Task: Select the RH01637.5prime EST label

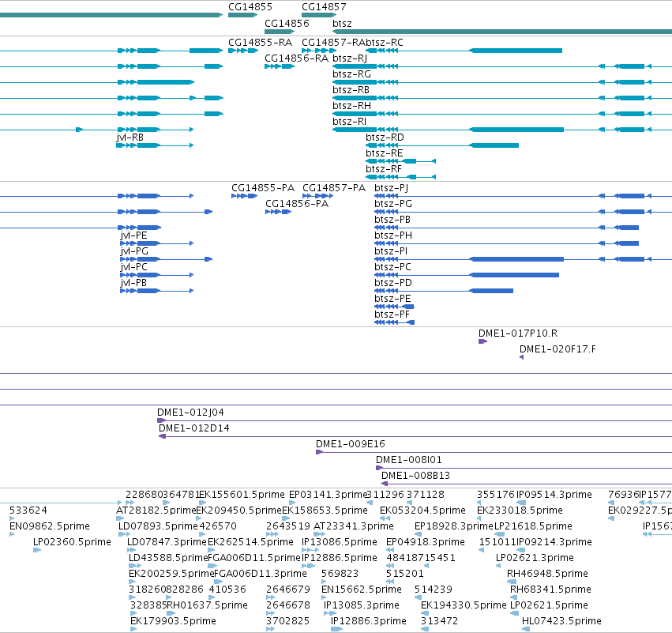Action: pos(207,605)
